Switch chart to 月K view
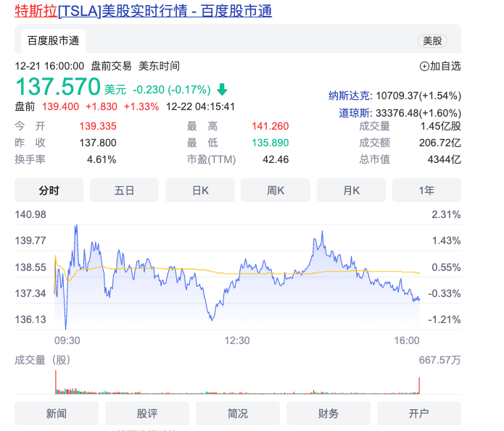The width and height of the screenshot is (504, 431). [351, 191]
